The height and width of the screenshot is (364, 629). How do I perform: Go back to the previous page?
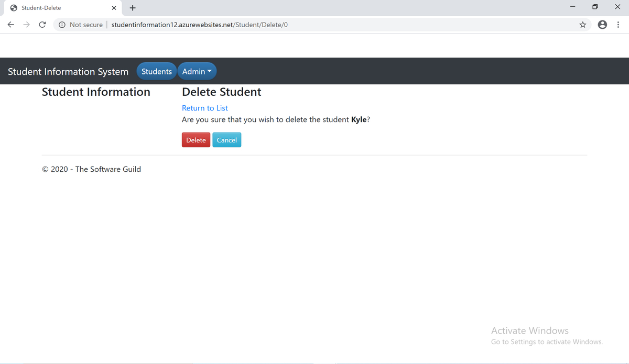click(10, 25)
